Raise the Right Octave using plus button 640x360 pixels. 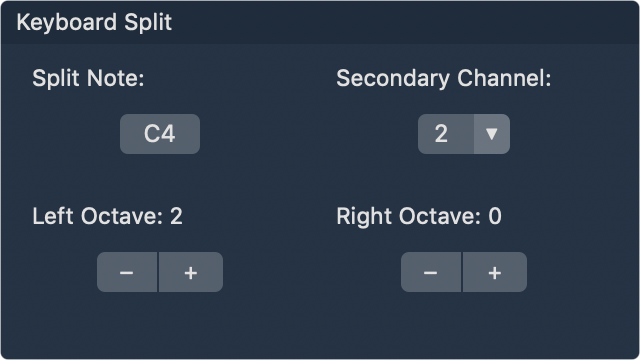click(x=495, y=272)
